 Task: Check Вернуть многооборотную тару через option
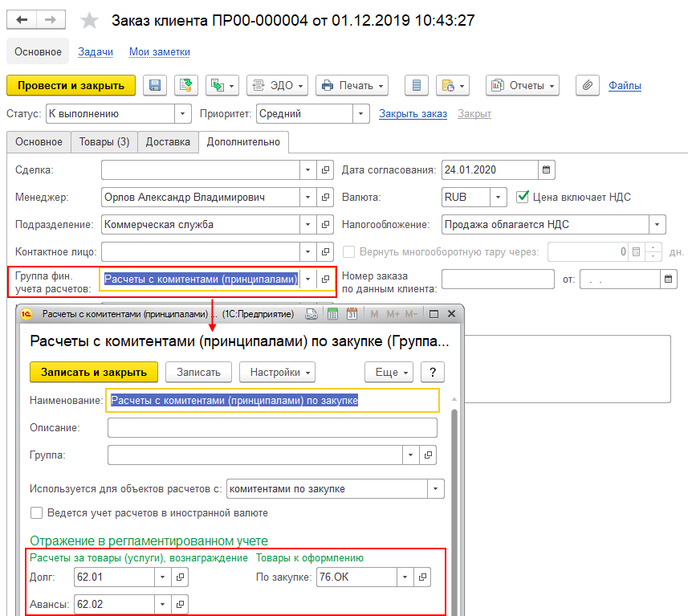(349, 251)
